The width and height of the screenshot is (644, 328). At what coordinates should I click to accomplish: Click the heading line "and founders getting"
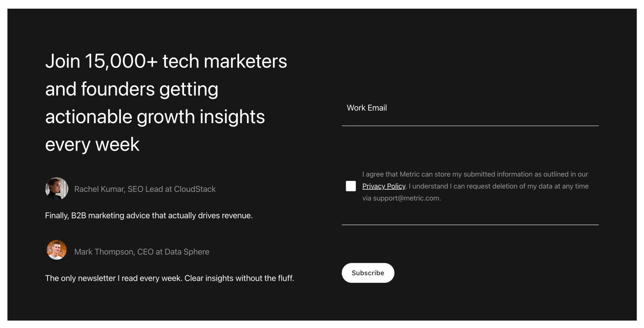tap(131, 89)
